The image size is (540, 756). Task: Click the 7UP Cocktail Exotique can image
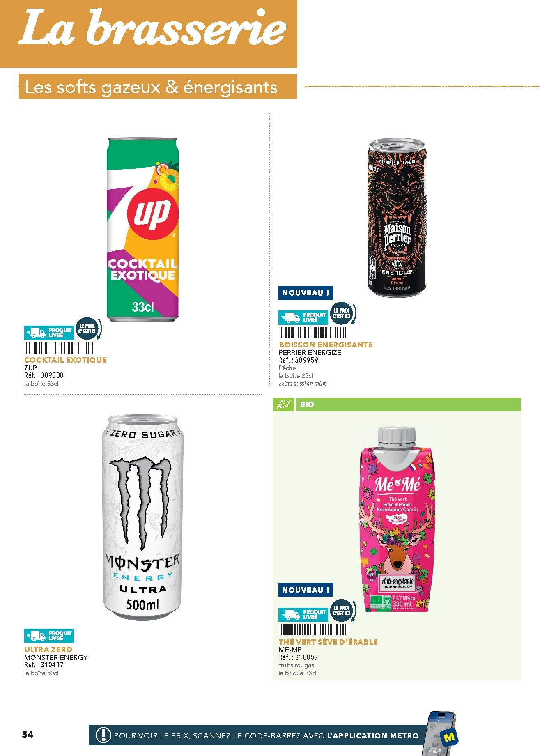coord(142,230)
